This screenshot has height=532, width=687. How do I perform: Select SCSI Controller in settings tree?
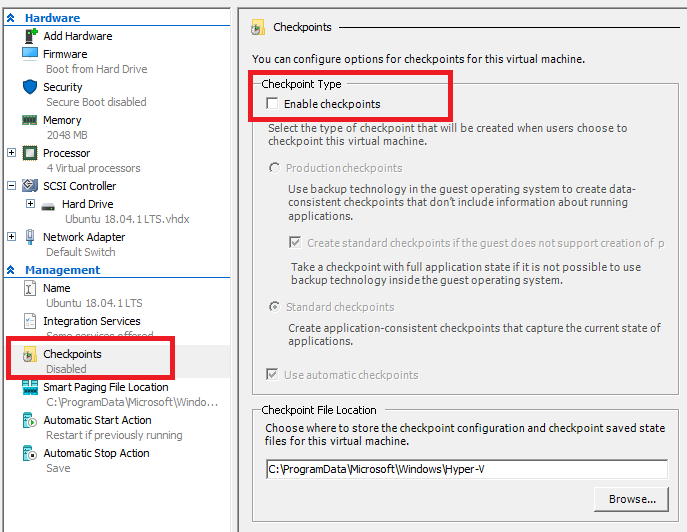click(79, 186)
